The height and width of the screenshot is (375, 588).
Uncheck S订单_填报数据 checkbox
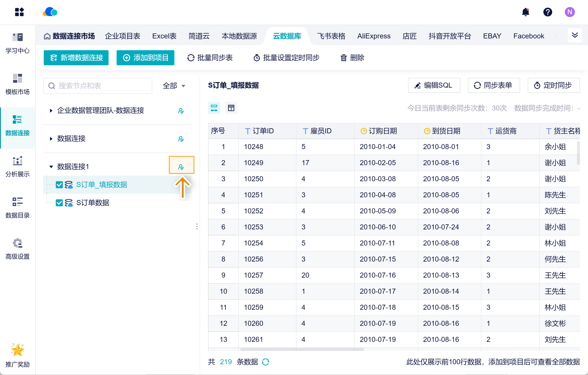tap(59, 185)
